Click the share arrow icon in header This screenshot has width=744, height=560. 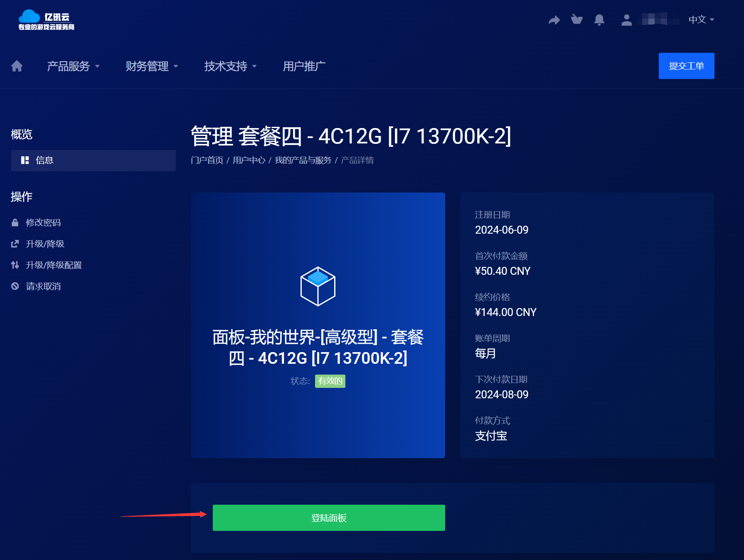554,20
